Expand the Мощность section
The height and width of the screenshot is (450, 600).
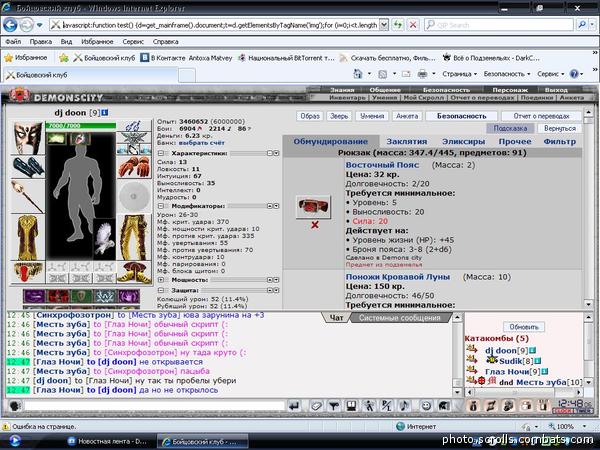161,280
